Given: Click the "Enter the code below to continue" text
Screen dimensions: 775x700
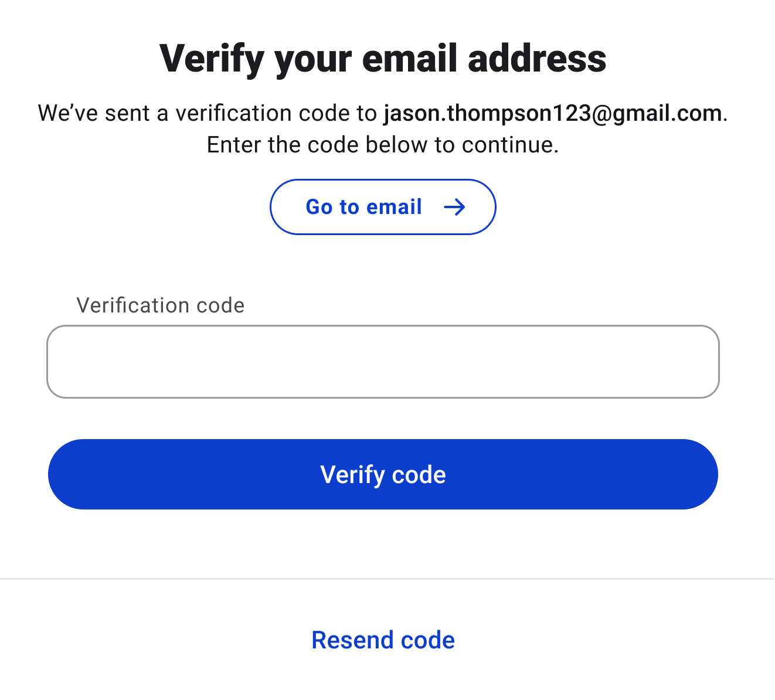Looking at the screenshot, I should 383,145.
